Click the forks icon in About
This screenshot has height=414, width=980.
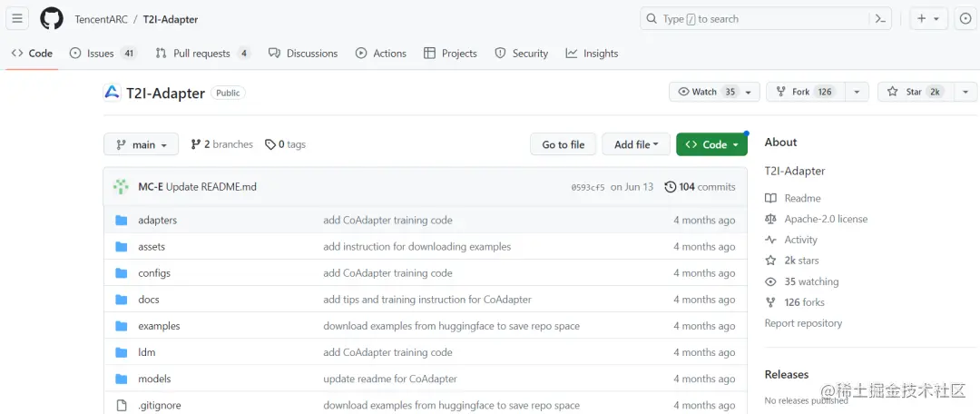pos(770,302)
